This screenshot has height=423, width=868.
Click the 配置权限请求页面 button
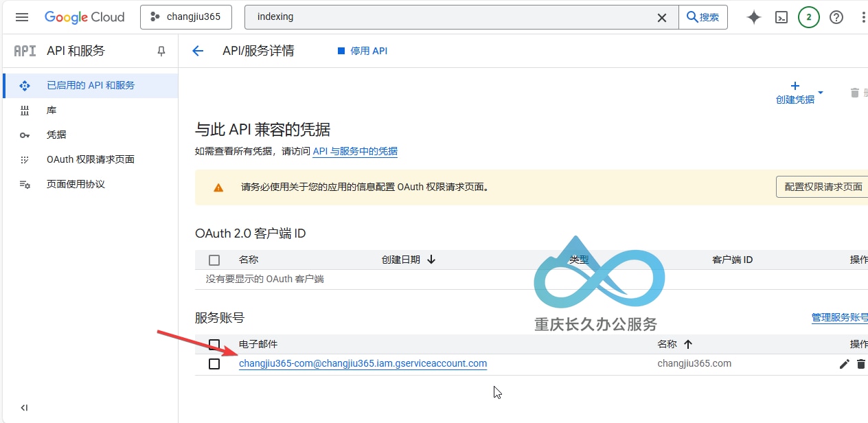(x=823, y=187)
